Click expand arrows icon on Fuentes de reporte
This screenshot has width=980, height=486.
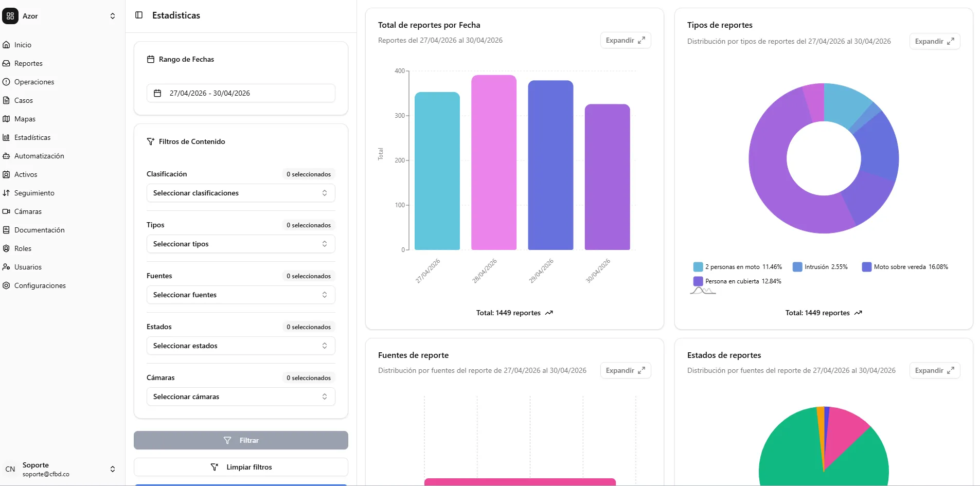click(x=642, y=370)
